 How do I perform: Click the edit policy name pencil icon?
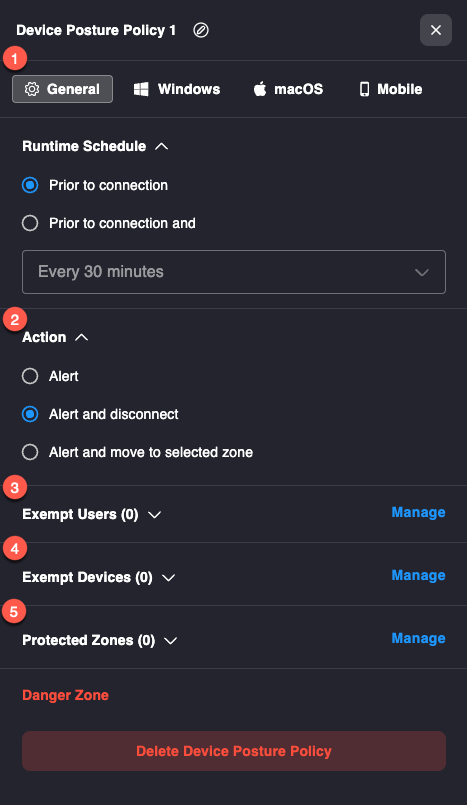[x=201, y=30]
